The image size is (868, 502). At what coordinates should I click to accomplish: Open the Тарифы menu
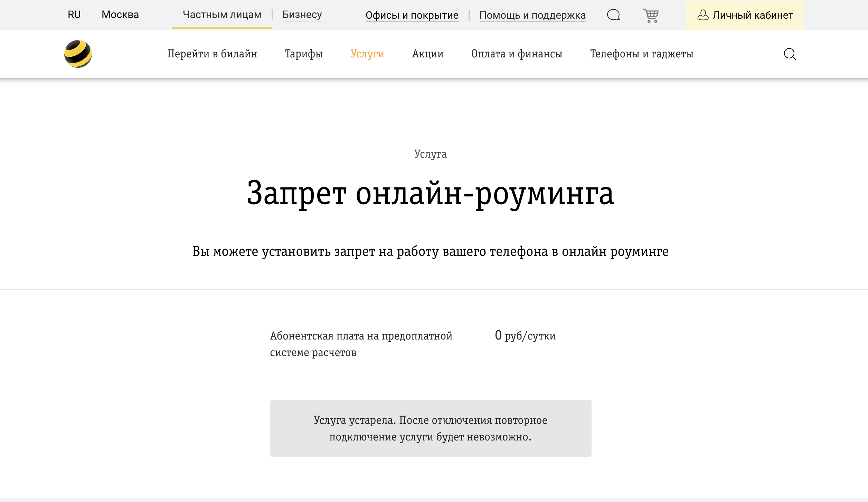304,54
